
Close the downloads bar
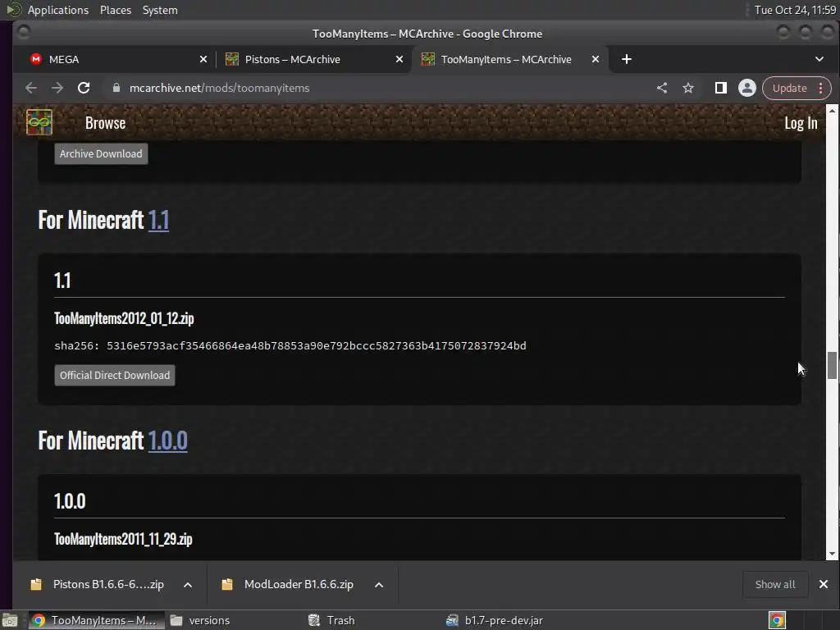pyautogui.click(x=824, y=584)
